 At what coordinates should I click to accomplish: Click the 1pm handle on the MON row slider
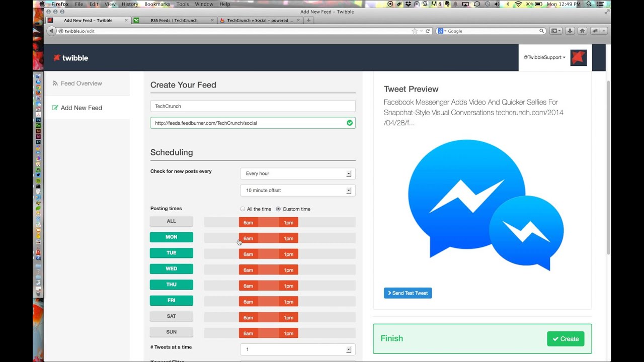[x=288, y=238]
